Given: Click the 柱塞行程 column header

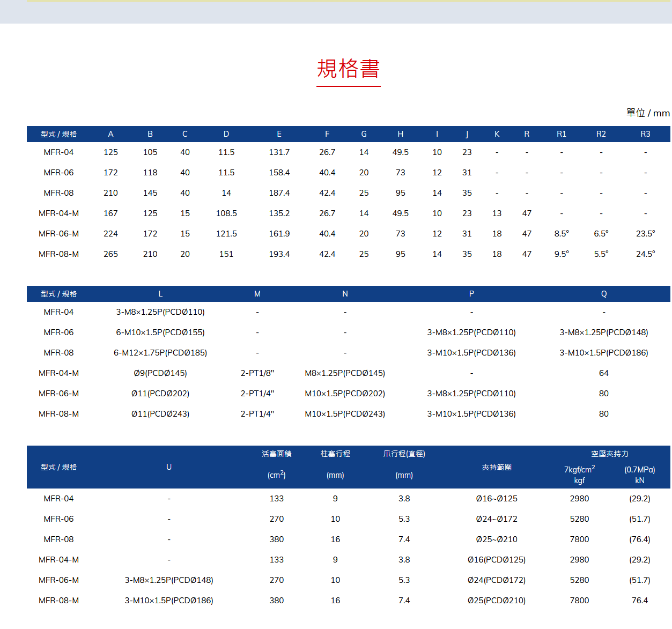Looking at the screenshot, I should click(x=335, y=454).
